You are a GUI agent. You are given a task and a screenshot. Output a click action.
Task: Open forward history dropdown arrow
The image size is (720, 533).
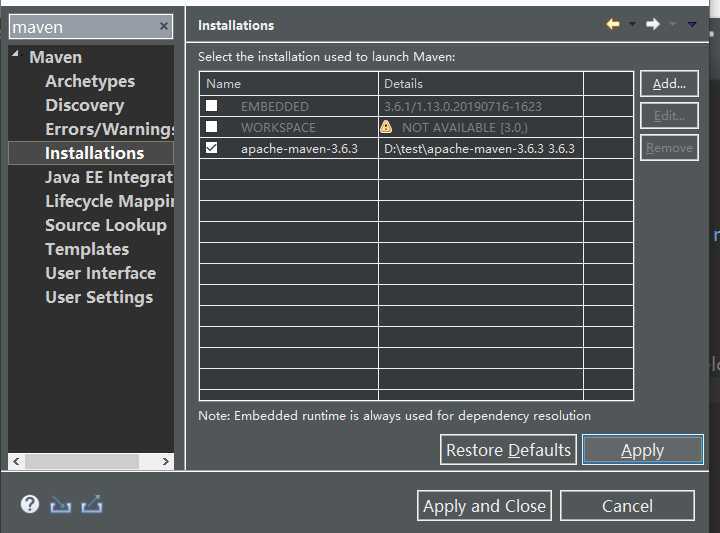click(673, 24)
